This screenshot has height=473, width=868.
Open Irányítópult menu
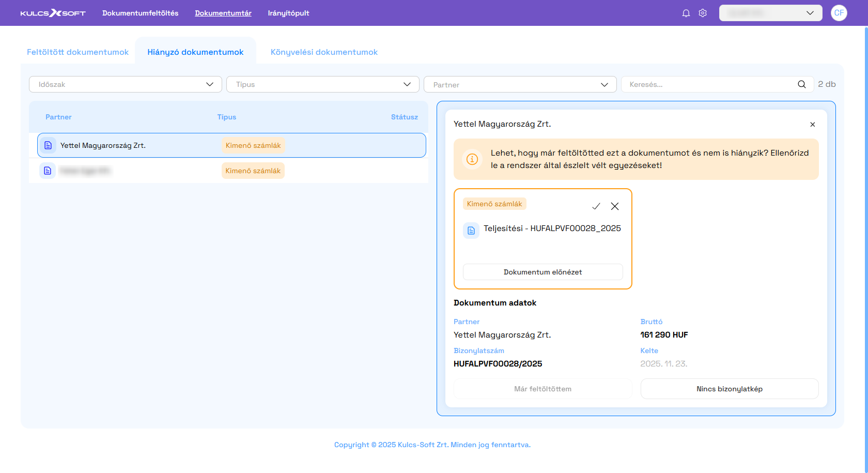click(x=288, y=13)
